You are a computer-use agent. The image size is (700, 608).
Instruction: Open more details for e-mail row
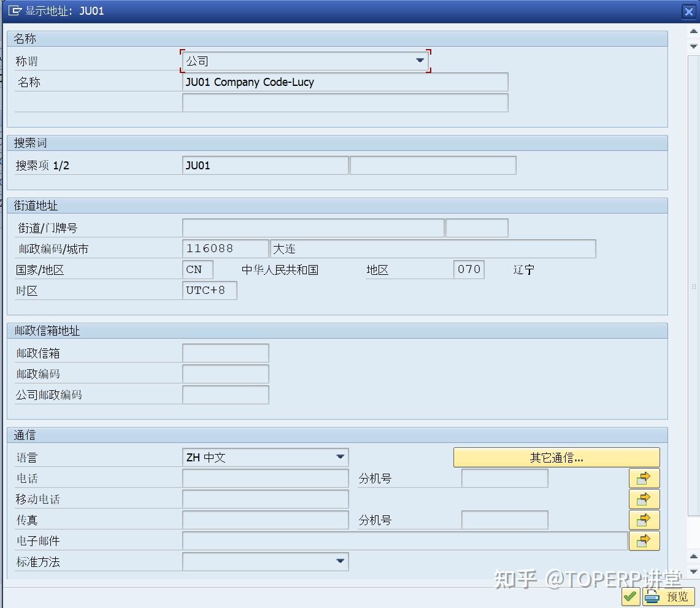pyautogui.click(x=644, y=541)
